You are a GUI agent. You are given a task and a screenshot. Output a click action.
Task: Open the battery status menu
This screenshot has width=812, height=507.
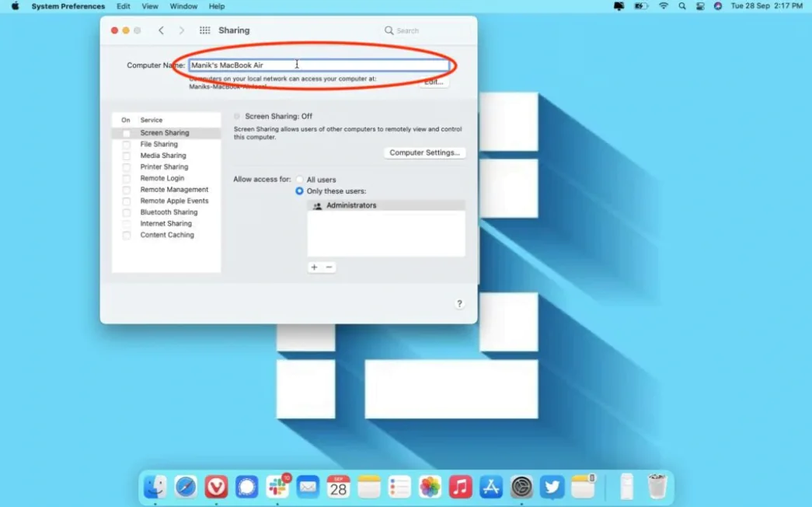640,6
